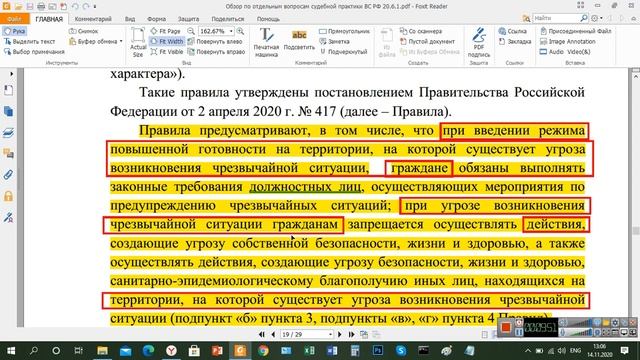Open the Layers side panel
The image size is (640, 360).
(x=8, y=133)
